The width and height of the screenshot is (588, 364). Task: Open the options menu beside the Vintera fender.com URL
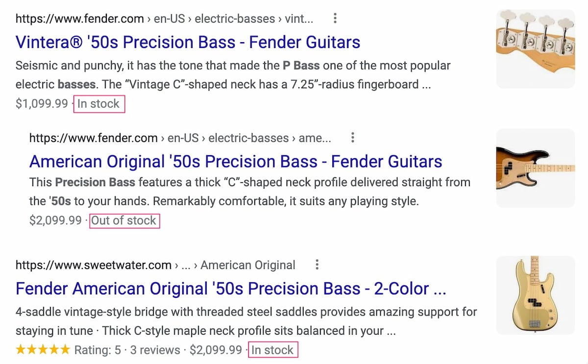click(335, 19)
